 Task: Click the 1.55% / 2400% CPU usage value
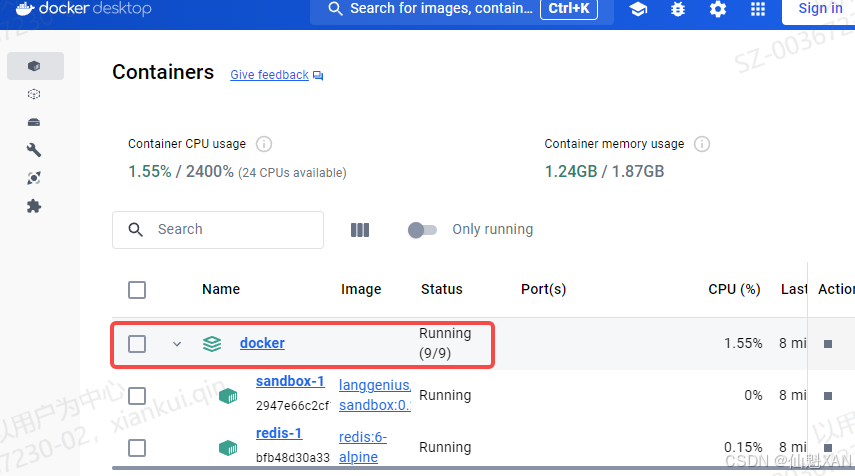tap(181, 172)
